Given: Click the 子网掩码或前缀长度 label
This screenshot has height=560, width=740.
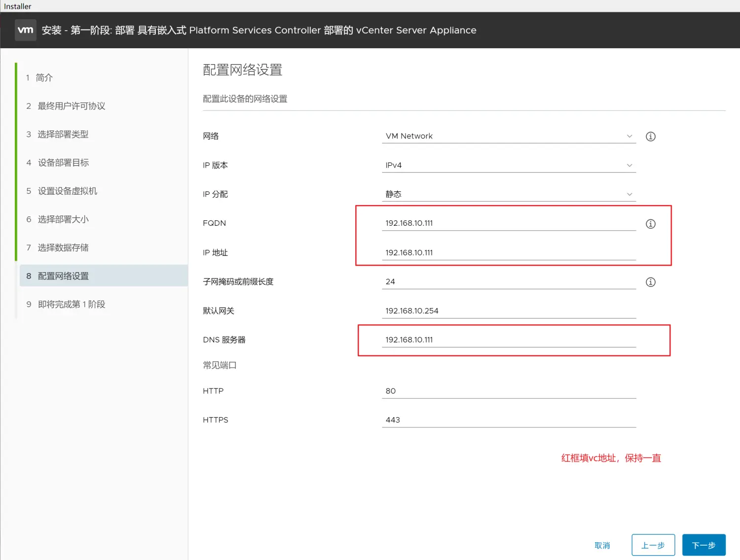Looking at the screenshot, I should click(238, 281).
